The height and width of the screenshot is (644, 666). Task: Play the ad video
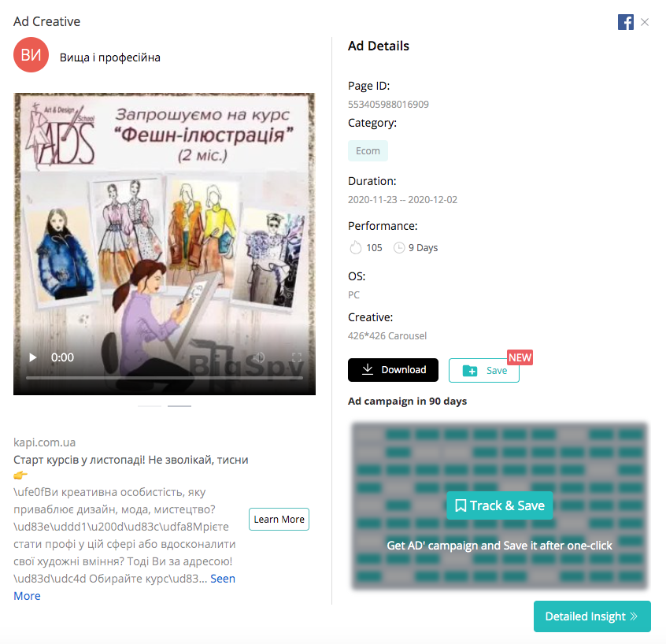tap(33, 357)
